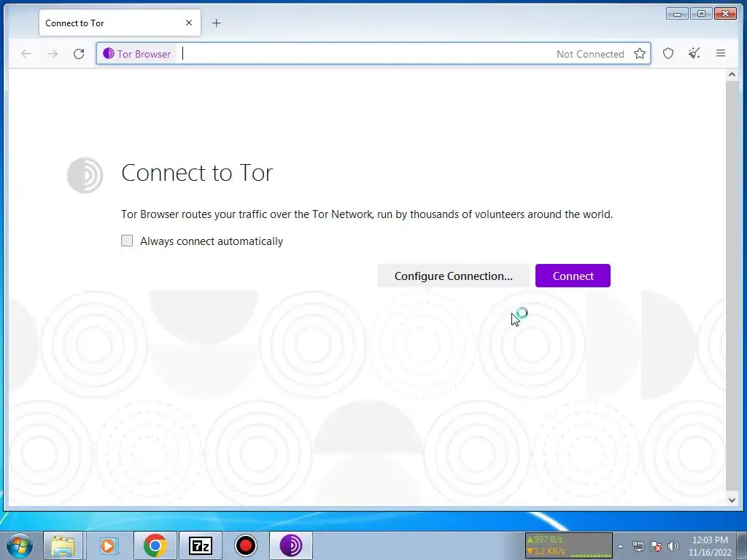Click the volume speaker tray icon
The height and width of the screenshot is (560, 747).
coord(673,546)
